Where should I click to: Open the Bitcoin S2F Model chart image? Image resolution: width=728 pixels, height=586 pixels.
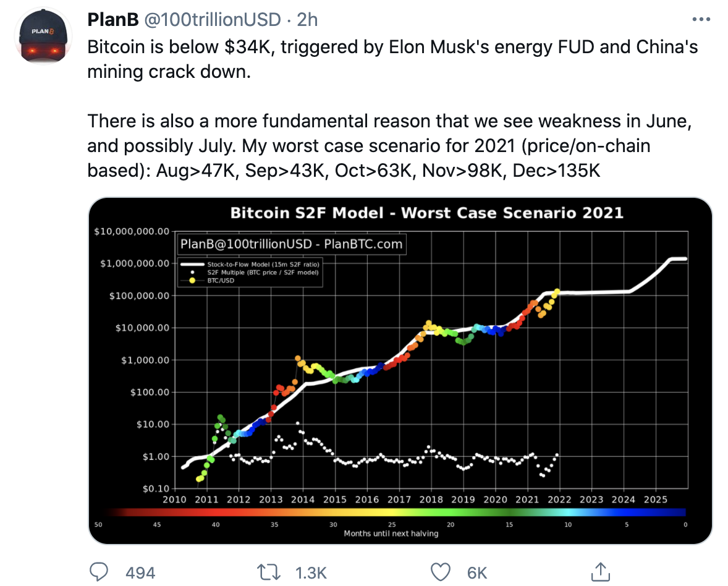[x=400, y=370]
